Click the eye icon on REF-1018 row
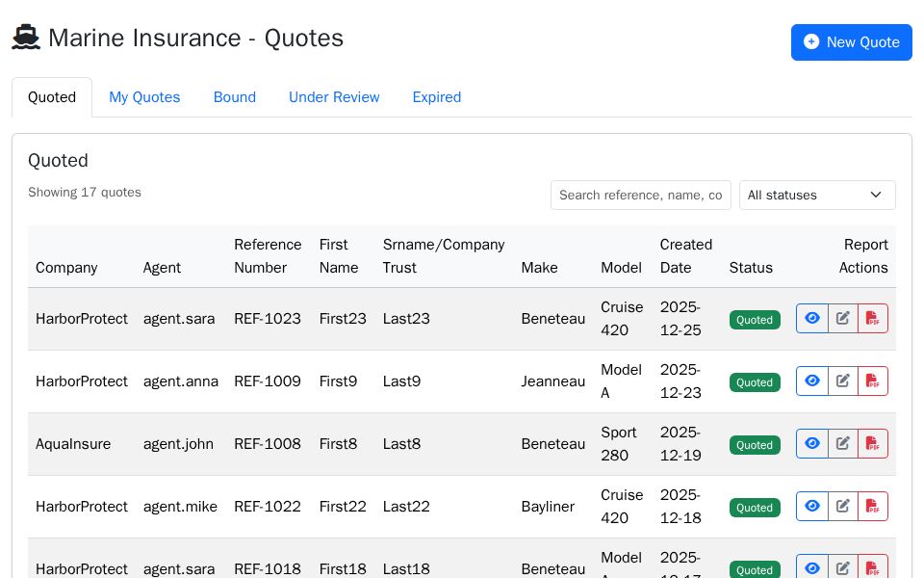The width and height of the screenshot is (924, 578). pyautogui.click(x=812, y=568)
